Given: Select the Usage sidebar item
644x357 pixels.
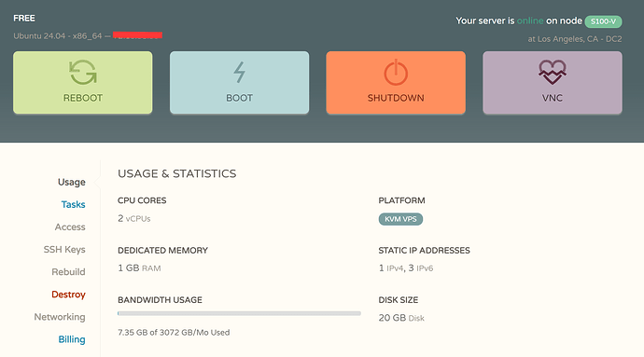Looking at the screenshot, I should 72,182.
